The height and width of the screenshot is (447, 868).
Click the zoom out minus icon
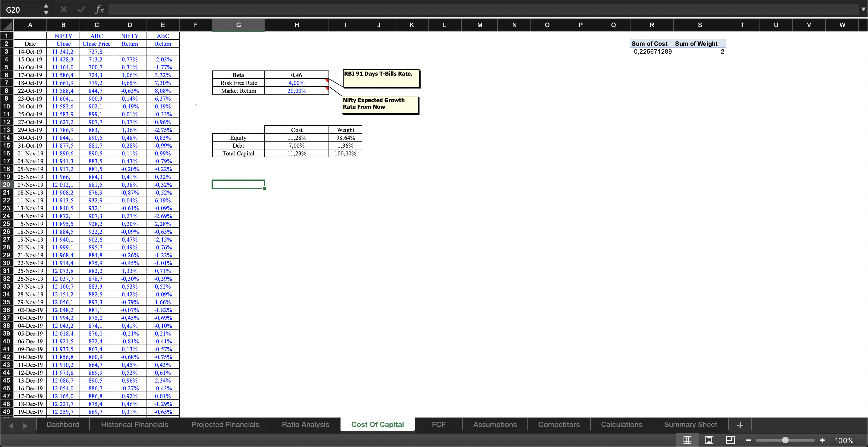point(749,440)
